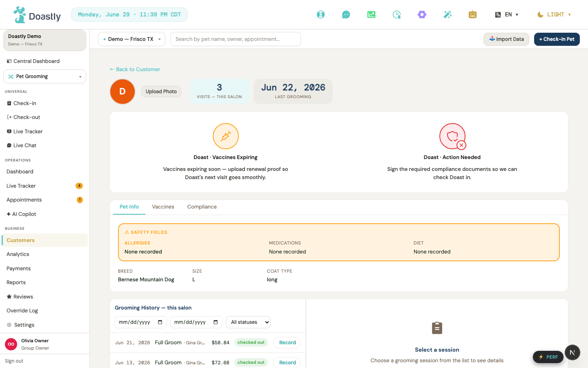
Task: Open the magic wand icon
Action: tap(448, 15)
